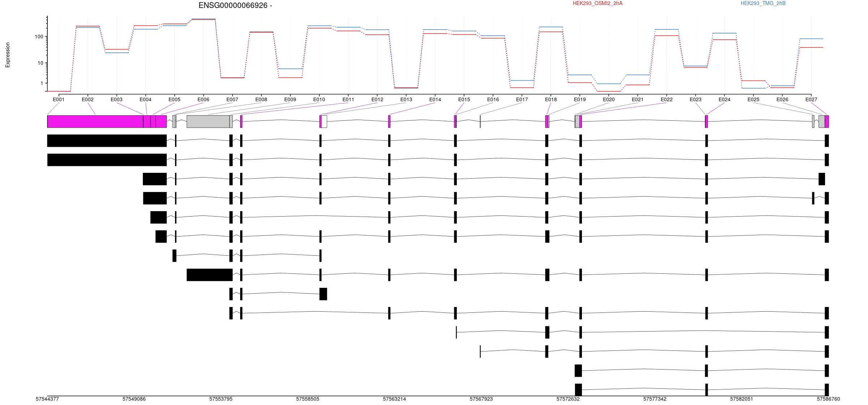This screenshot has height=405, width=868.
Task: Click genomic coordinate 57544377
Action: pos(47,399)
